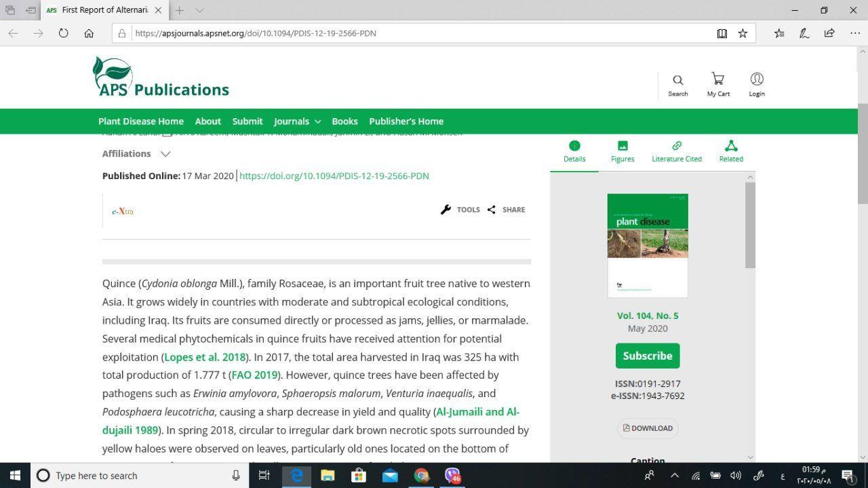Select the Related tab
868x488 pixels.
tap(730, 151)
